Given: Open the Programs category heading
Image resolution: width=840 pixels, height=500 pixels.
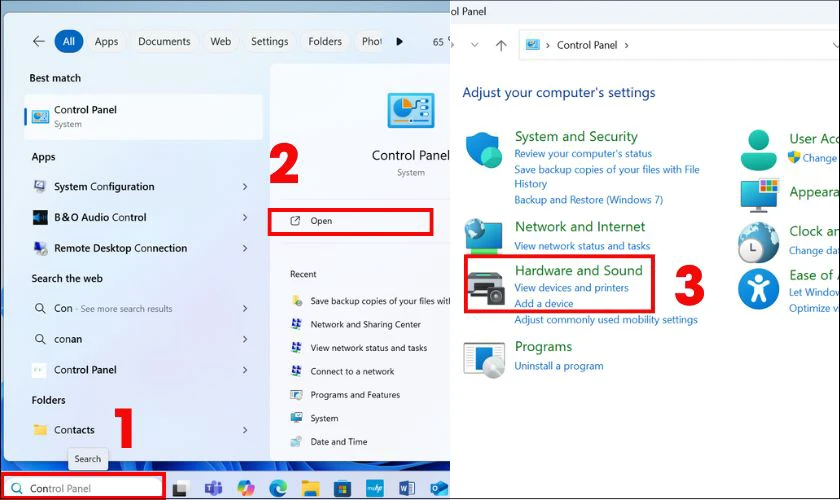Looking at the screenshot, I should (x=543, y=347).
